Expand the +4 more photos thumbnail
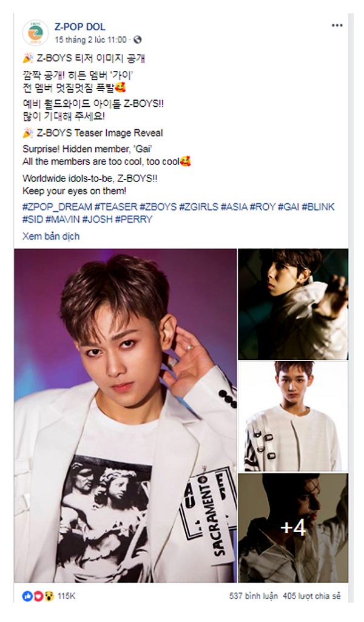The height and width of the screenshot is (622, 364). (x=293, y=527)
